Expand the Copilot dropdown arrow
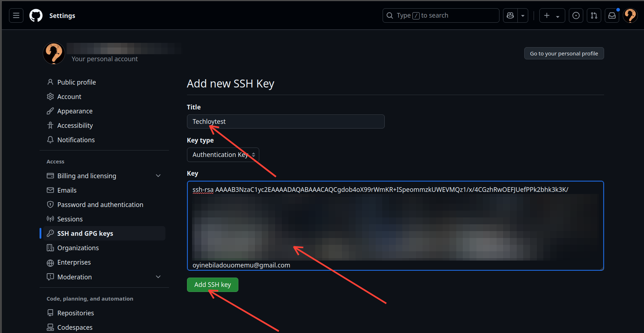Image resolution: width=644 pixels, height=333 pixels. pos(523,15)
